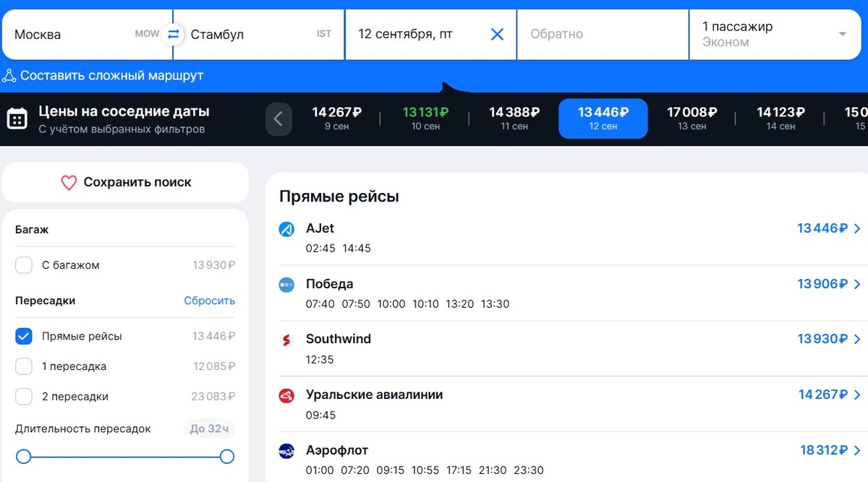Click the До 32ч duration badge
This screenshot has width=868, height=482.
[209, 429]
